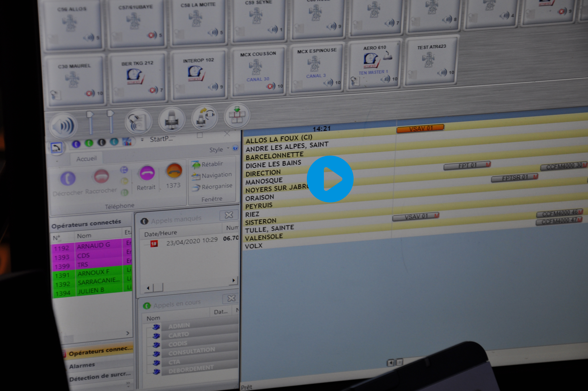Click the Navigation window command

click(x=212, y=176)
